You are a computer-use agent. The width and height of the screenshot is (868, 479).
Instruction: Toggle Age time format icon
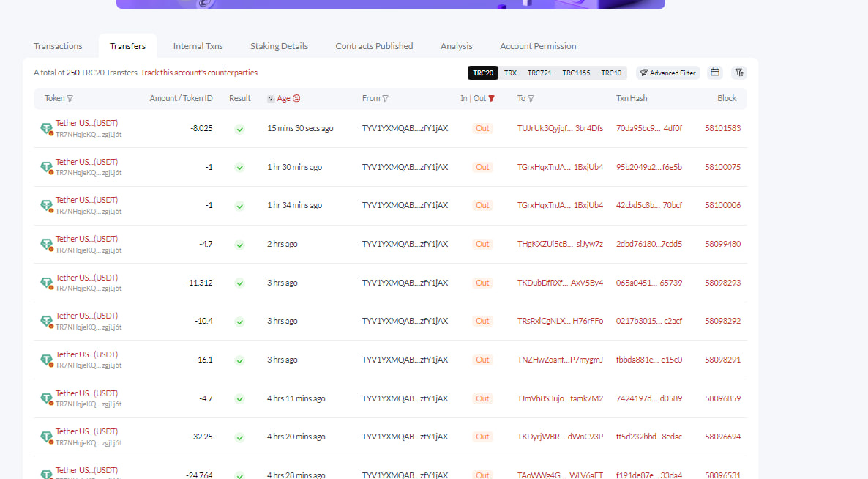296,99
